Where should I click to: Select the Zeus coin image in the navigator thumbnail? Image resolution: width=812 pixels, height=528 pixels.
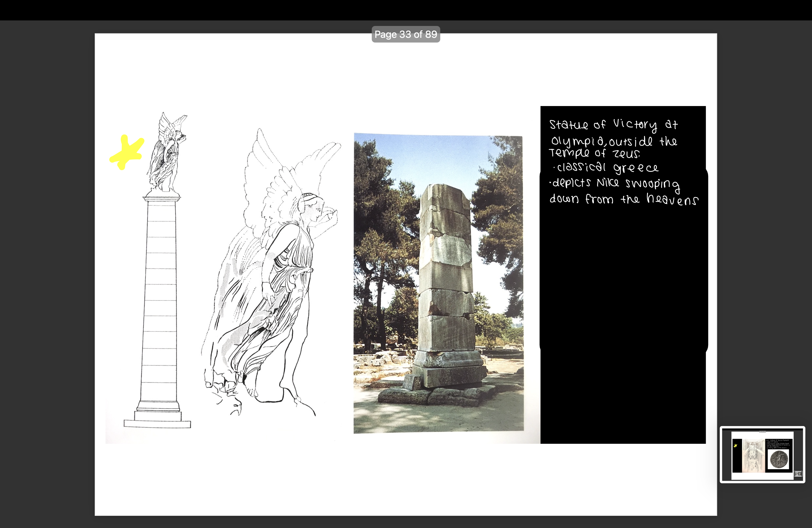click(x=779, y=460)
